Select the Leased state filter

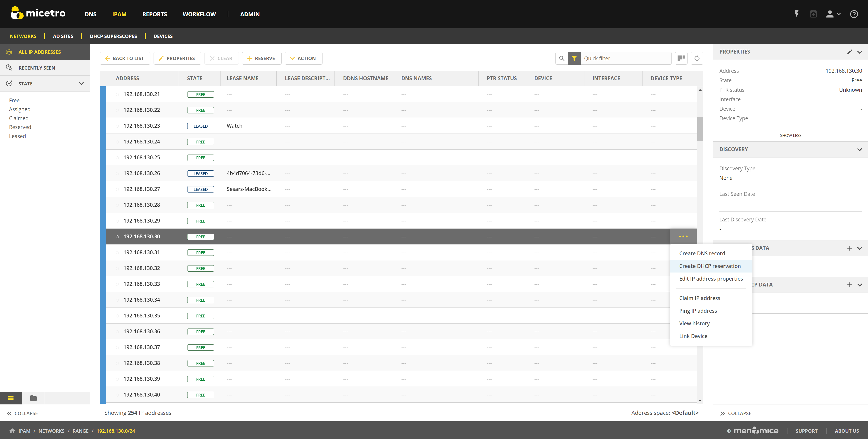pyautogui.click(x=17, y=136)
